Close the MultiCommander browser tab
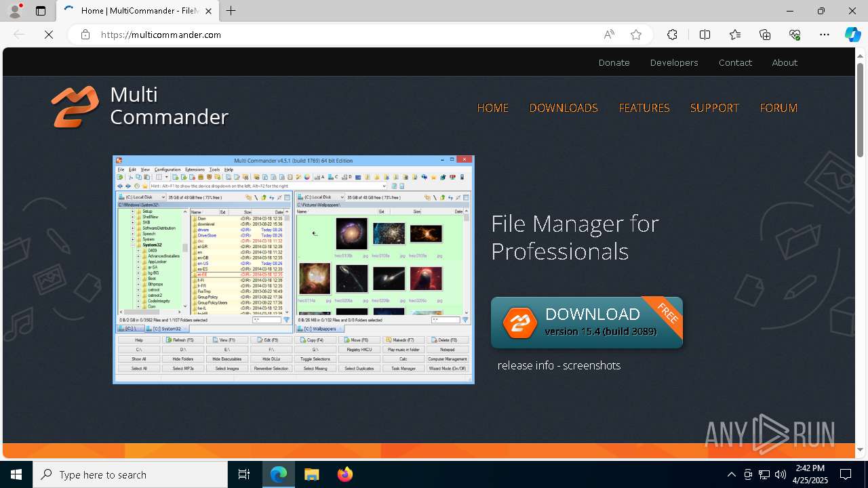Viewport: 868px width, 488px height. pyautogui.click(x=209, y=11)
